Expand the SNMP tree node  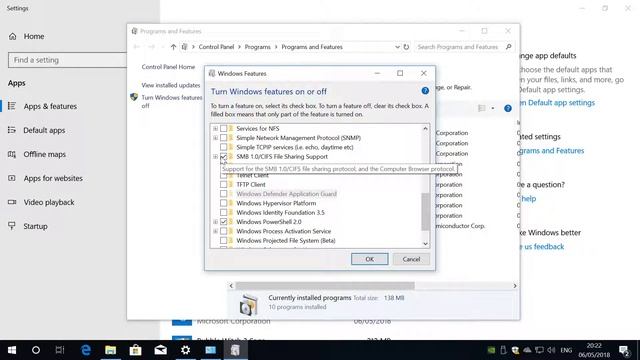tap(215, 138)
